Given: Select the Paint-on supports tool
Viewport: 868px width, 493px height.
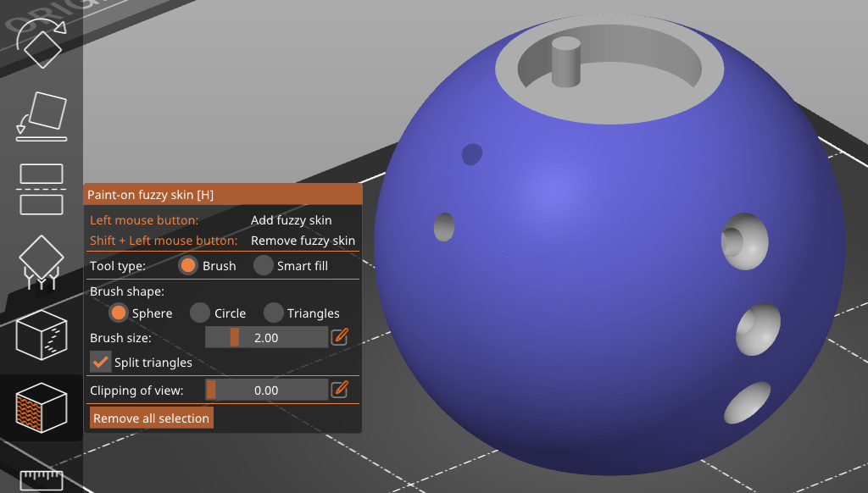Looking at the screenshot, I should point(42,261).
